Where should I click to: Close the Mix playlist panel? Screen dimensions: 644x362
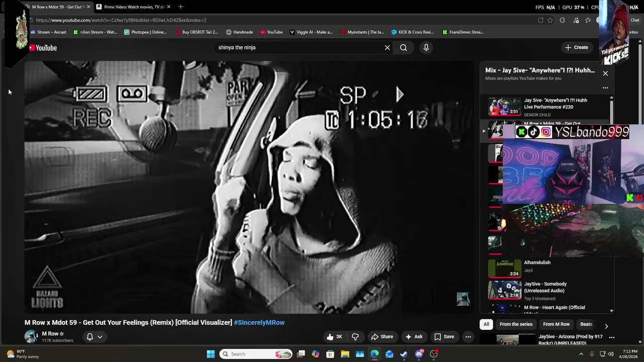[605, 73]
